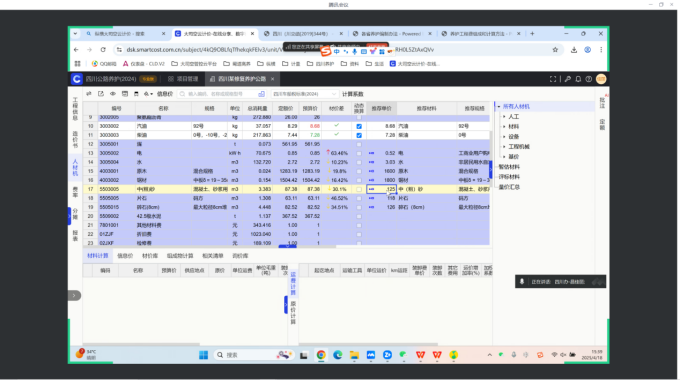Click the 信息价 toolbar button
Image resolution: width=680 pixels, height=380 pixels.
coord(165,94)
